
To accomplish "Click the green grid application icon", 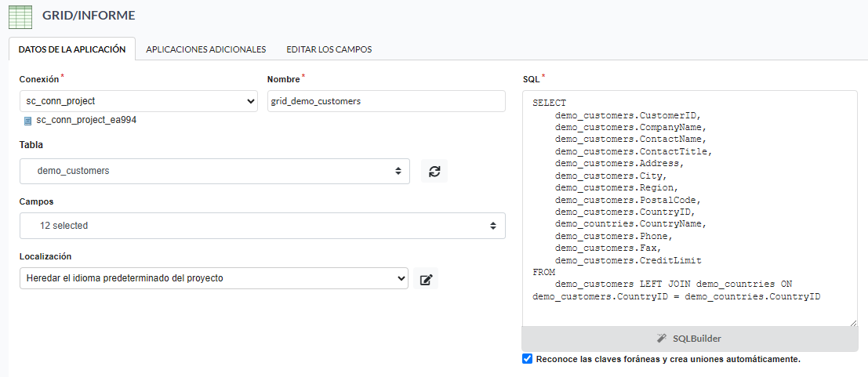I will coord(20,16).
